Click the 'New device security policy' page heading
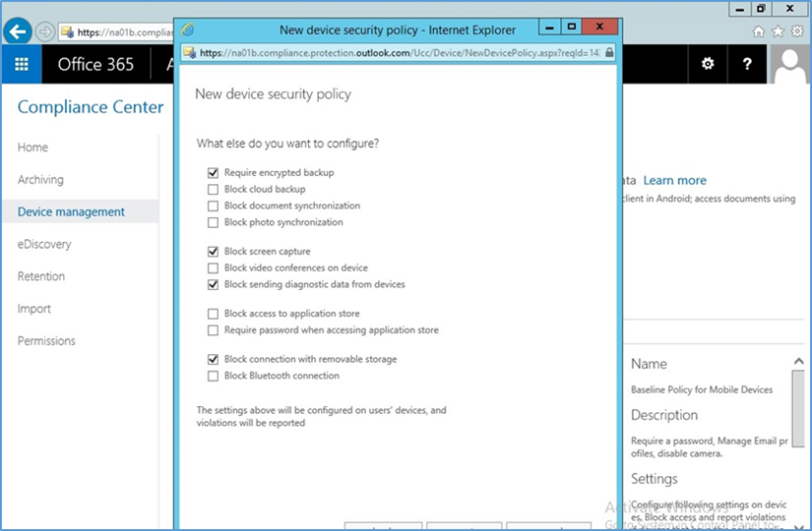This screenshot has height=531, width=812. click(273, 94)
